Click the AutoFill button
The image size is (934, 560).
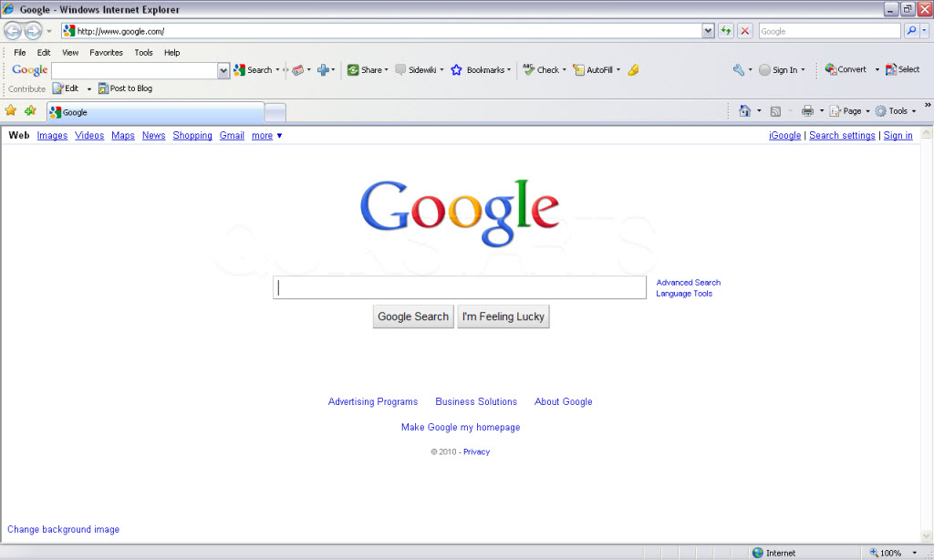tap(593, 69)
